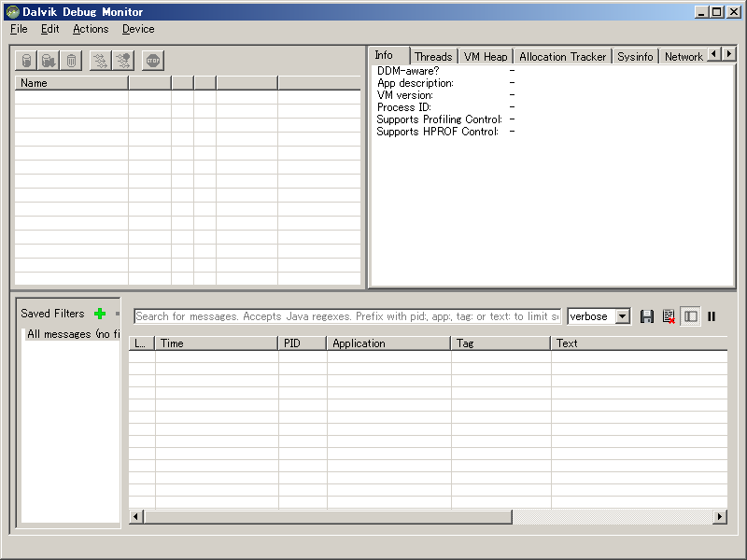747x560 pixels.
Task: Click the Text column header
Action: [640, 343]
